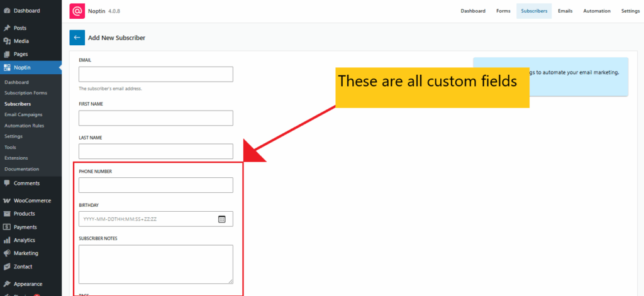644x296 pixels.
Task: Open the Zontact text in sidebar menu
Action: click(23, 267)
